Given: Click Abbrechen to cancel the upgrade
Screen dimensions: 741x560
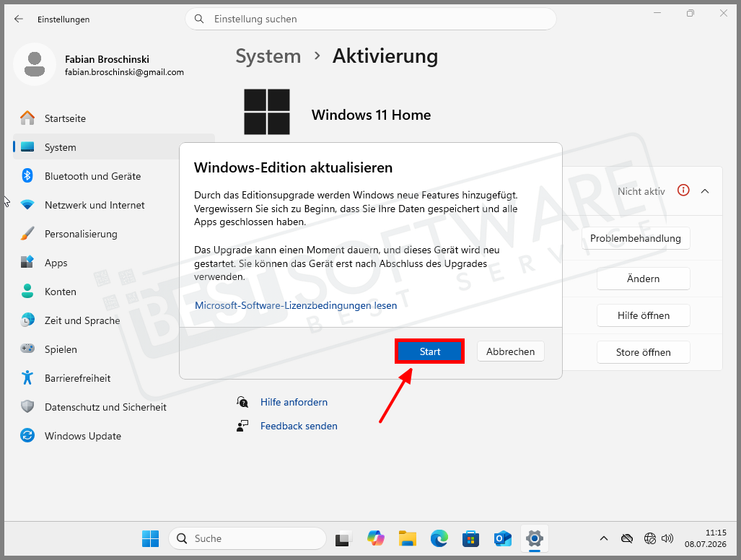Looking at the screenshot, I should point(510,351).
